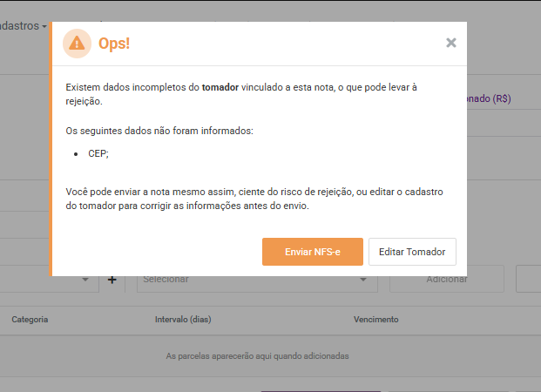Screen dimensions: 541x392
Task: Click the bold tomador word in message
Action: coord(220,87)
